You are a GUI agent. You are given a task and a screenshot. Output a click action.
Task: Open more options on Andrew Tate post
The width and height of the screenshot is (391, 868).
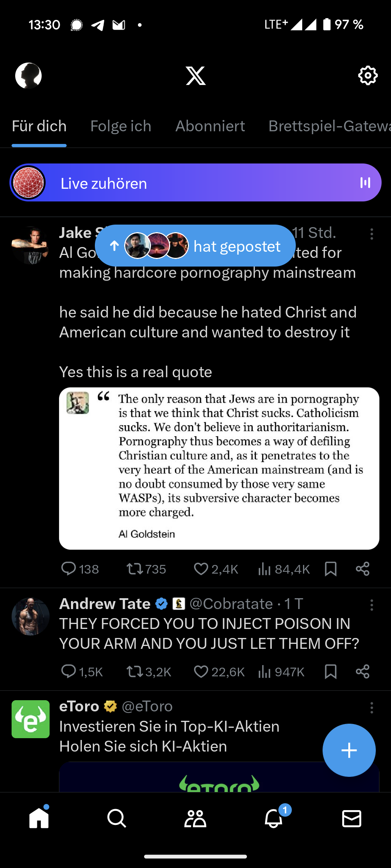coord(371,605)
